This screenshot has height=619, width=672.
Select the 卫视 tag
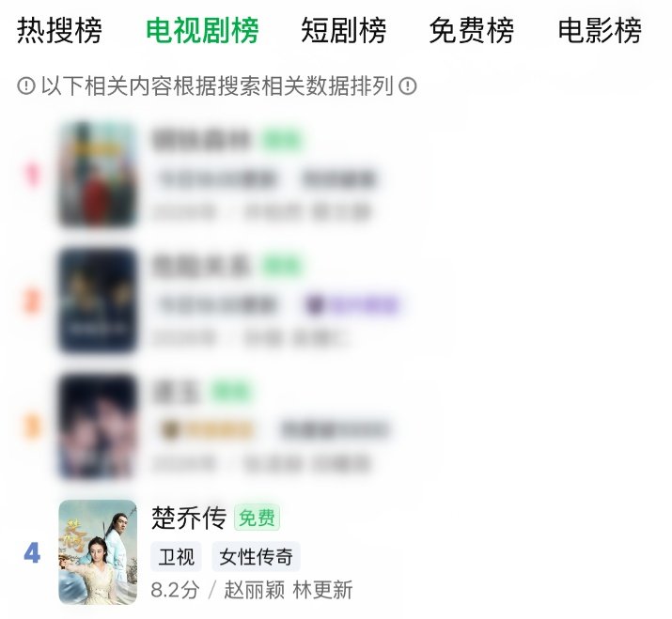(176, 557)
